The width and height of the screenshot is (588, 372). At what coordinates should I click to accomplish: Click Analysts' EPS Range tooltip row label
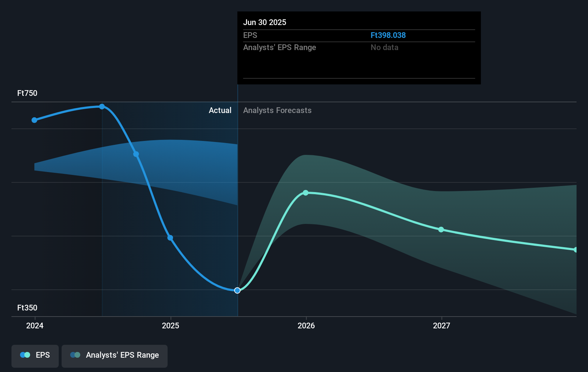(x=280, y=47)
